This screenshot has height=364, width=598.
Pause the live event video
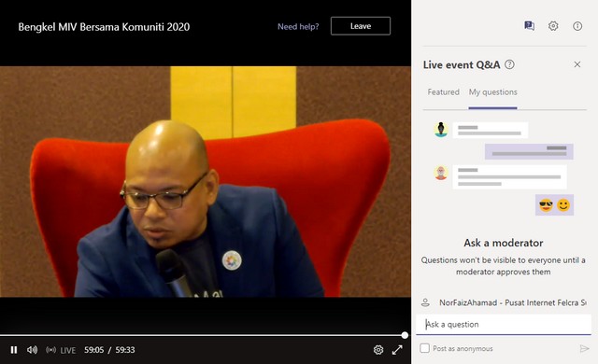point(14,349)
